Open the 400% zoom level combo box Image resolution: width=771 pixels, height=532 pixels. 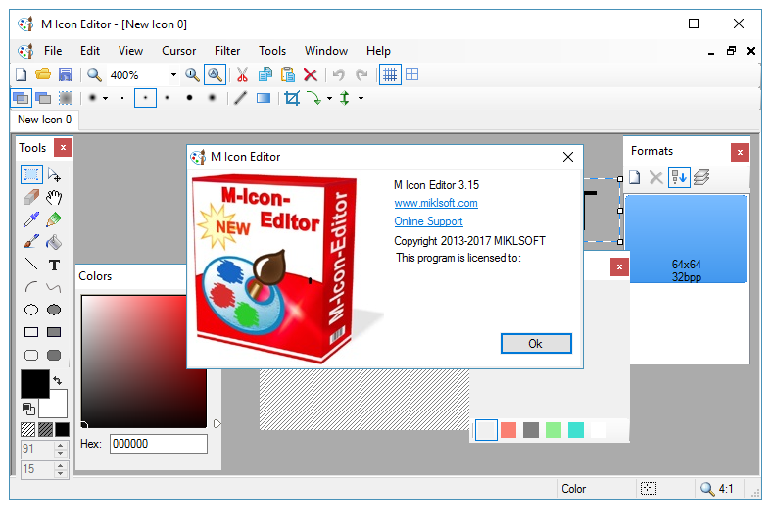143,74
